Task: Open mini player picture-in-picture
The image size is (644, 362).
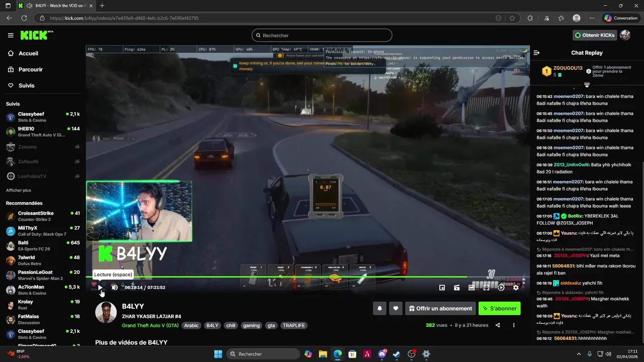Action: point(442,287)
